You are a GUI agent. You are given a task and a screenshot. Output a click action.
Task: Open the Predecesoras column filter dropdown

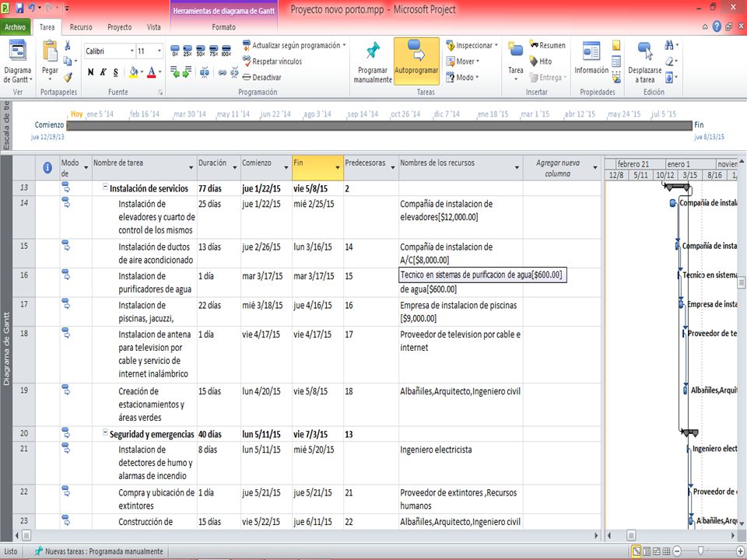coord(392,168)
